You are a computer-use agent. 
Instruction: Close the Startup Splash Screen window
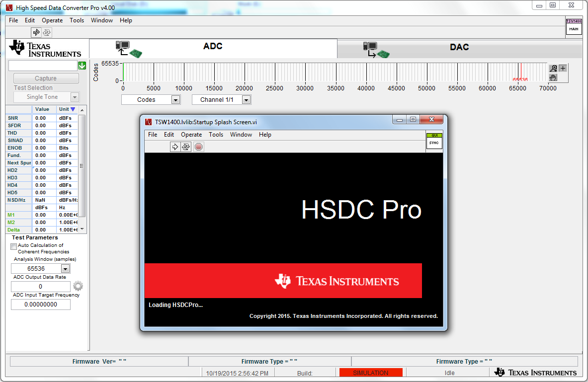point(431,119)
